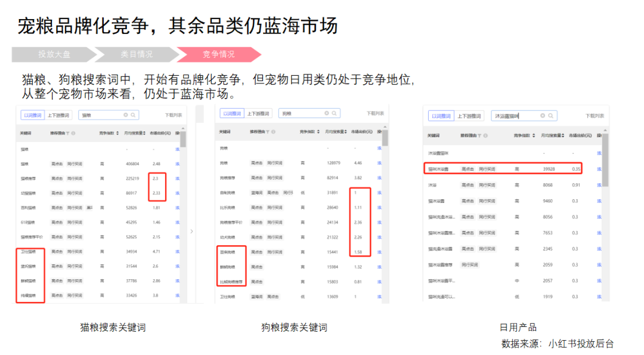Click 推荐理由 info icon in daily products panel
The height and width of the screenshot is (355, 644).
click(x=485, y=135)
